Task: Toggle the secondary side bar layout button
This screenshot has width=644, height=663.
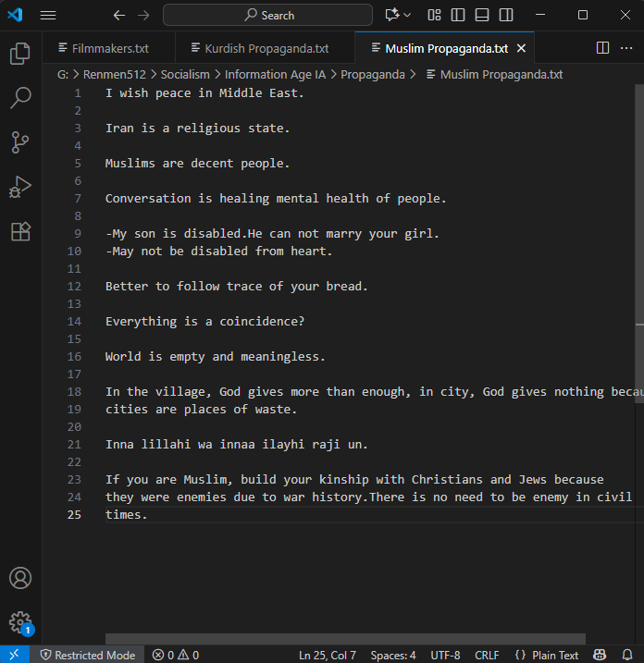Action: 505,15
